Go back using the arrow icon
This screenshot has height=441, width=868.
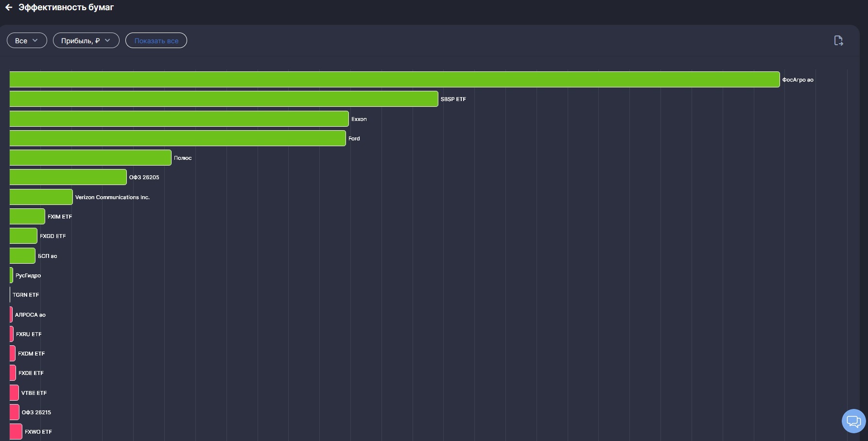8,7
